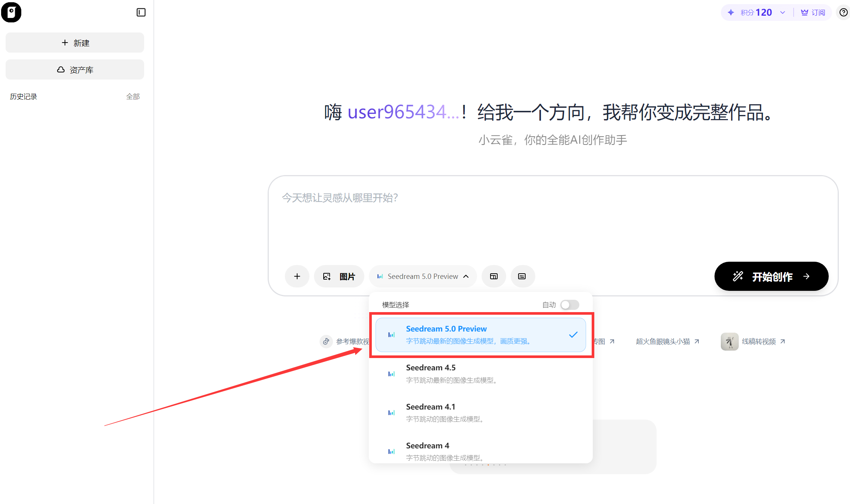
Task: Click the app logo in top-left corner
Action: 11,12
